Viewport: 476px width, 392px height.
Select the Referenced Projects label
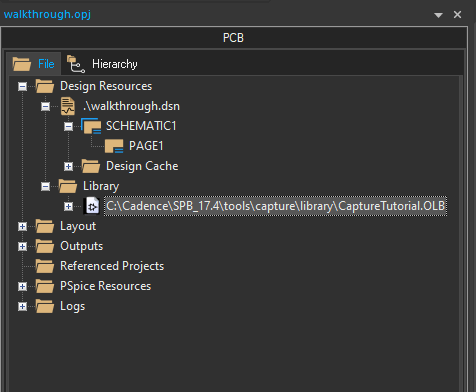click(x=112, y=266)
